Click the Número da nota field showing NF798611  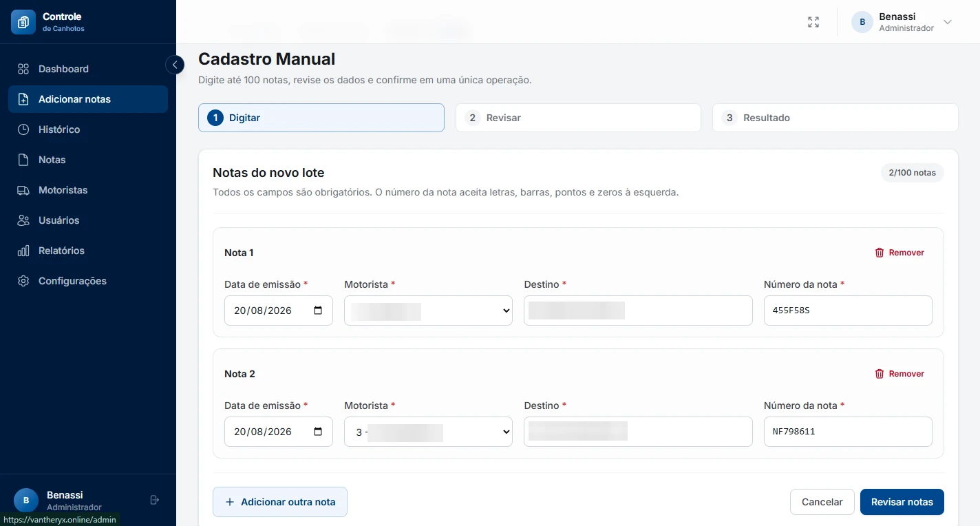click(848, 432)
